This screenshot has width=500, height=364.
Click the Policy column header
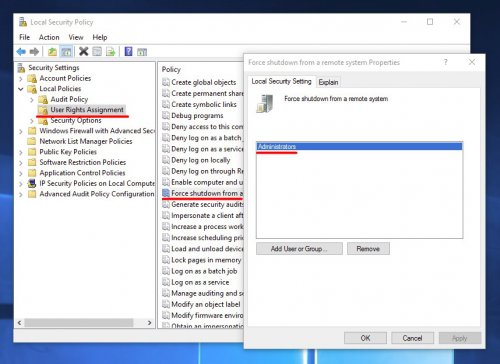coord(171,69)
